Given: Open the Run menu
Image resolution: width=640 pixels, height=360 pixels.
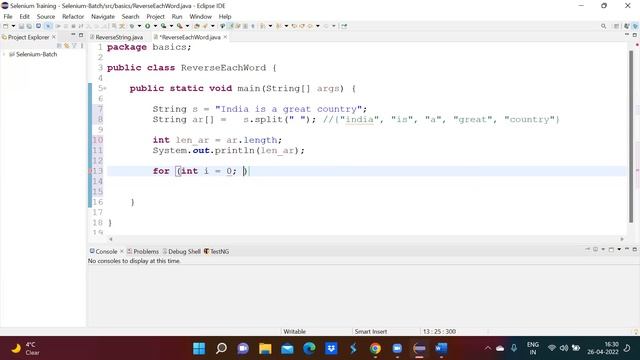Looking at the screenshot, I should [177, 16].
